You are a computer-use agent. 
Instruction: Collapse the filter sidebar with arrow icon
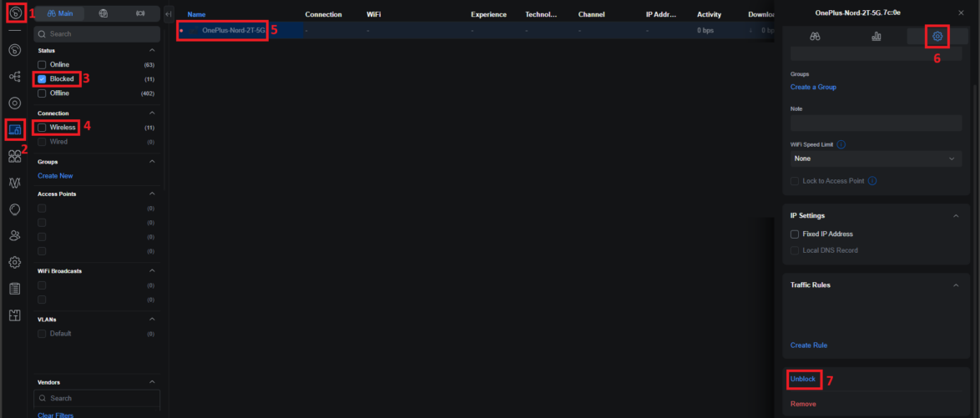click(x=168, y=14)
